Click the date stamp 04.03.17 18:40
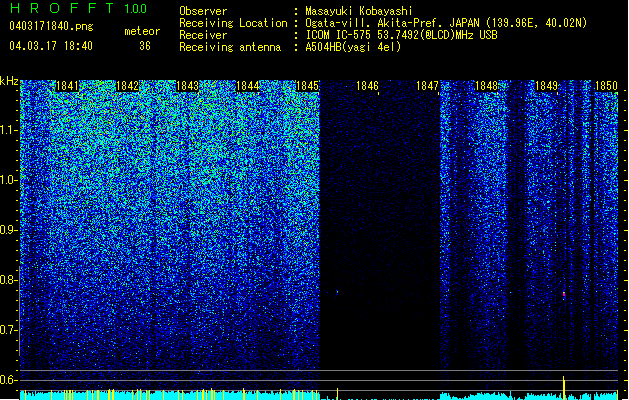Image resolution: width=629 pixels, height=400 pixels. click(51, 46)
